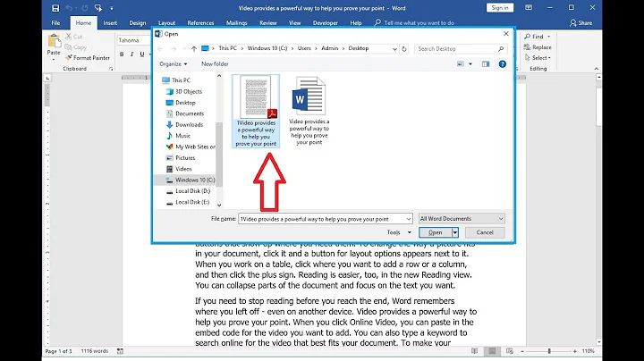The image size is (644, 361).
Task: Expand the Select dropdown in Editing group
Action: (538, 58)
